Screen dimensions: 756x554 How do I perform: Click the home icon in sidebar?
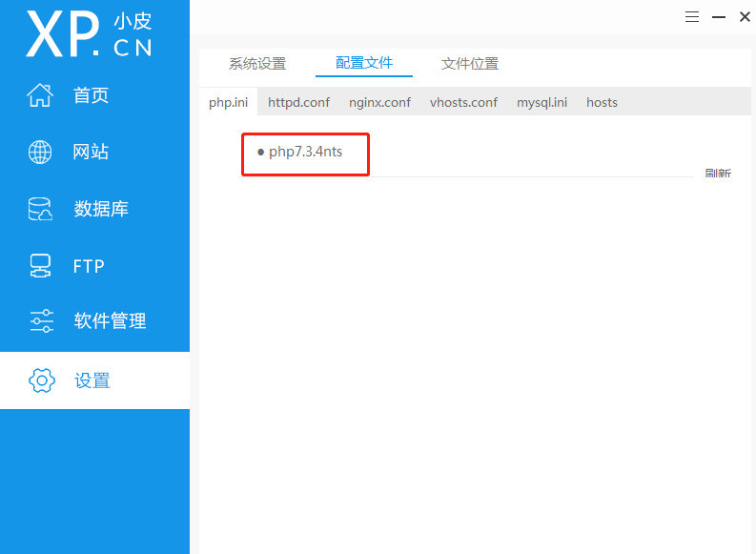pos(40,95)
